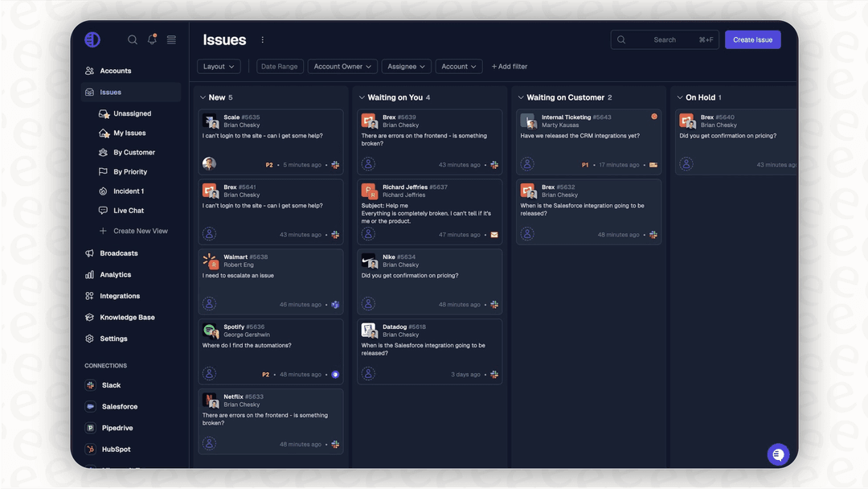Screen dimensions: 868x489
Task: Open the three-dot menu beside Issues title
Action: click(x=261, y=39)
